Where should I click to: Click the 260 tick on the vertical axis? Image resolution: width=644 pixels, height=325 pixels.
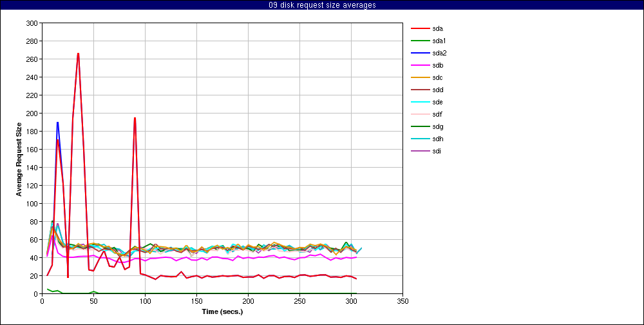coord(32,59)
